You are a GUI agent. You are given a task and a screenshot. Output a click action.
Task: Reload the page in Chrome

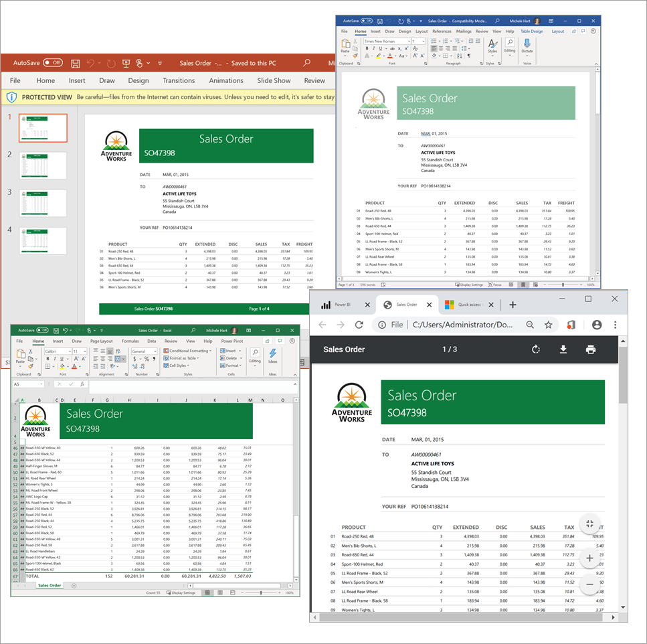tap(359, 325)
